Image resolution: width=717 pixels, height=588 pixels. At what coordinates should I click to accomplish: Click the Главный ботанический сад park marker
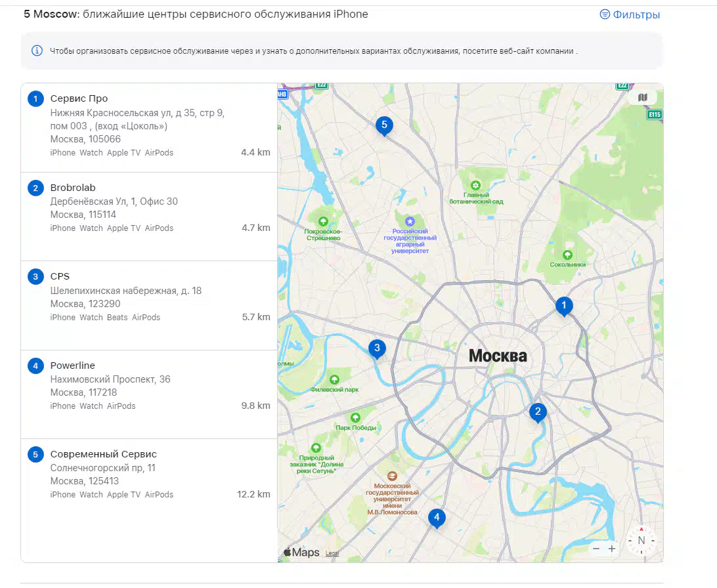pyautogui.click(x=475, y=186)
